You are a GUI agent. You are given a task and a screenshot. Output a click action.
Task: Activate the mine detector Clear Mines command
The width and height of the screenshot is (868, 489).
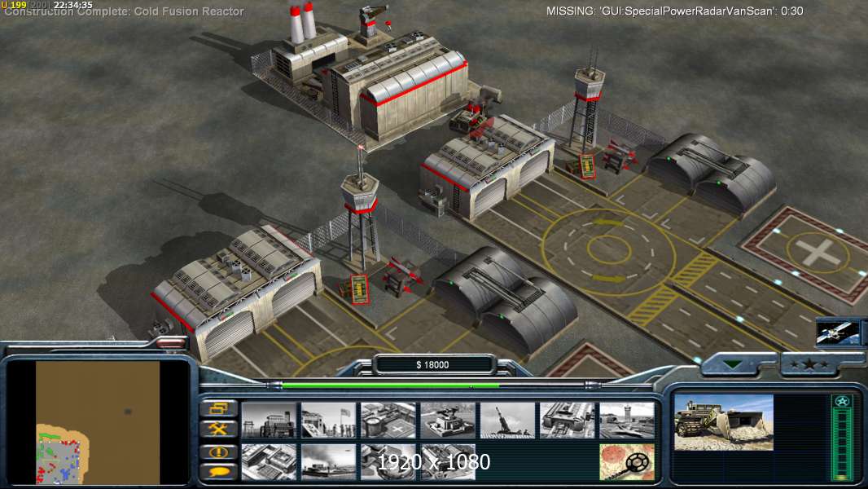pyautogui.click(x=627, y=462)
